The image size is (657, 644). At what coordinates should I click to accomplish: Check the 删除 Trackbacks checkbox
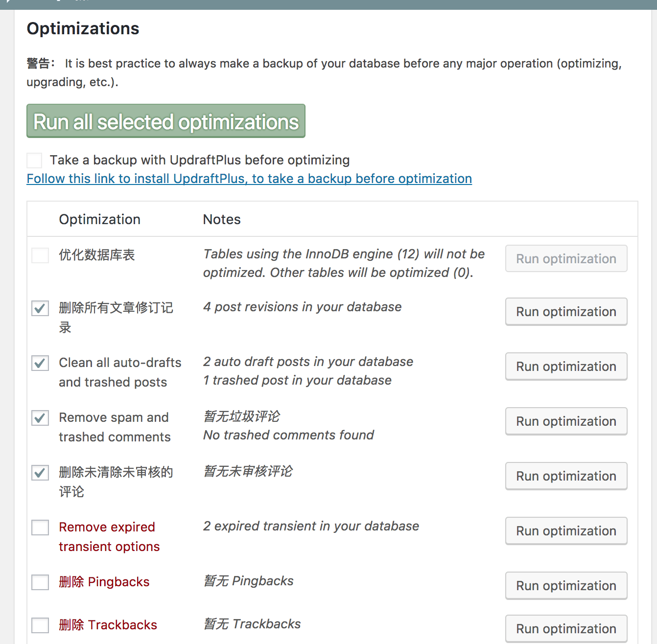coord(40,625)
